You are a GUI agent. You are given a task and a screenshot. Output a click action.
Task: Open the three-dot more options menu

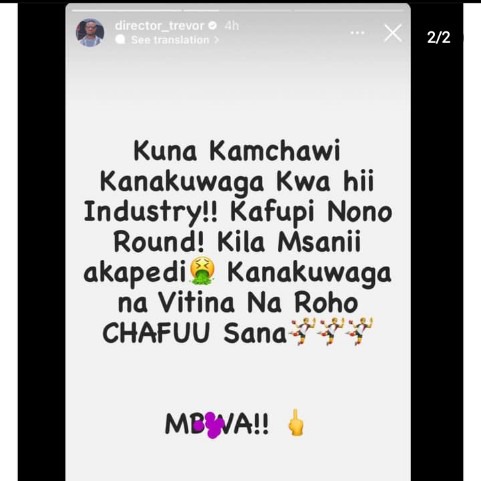point(357,33)
